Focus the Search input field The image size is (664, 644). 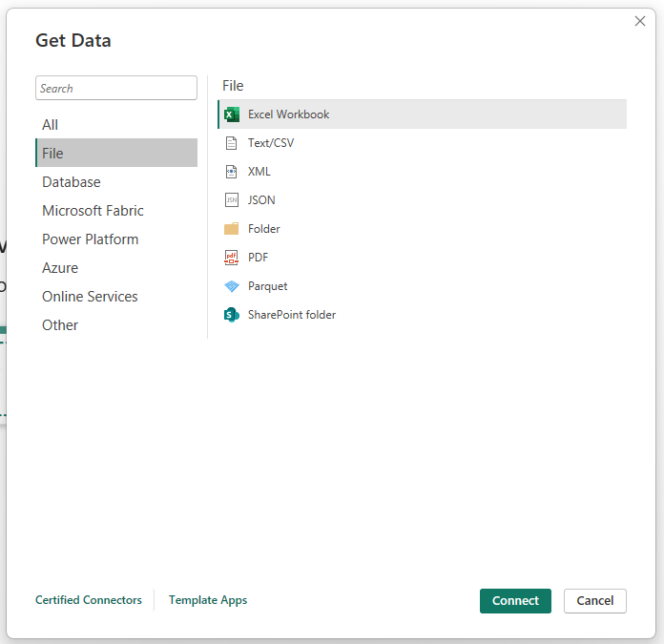116,88
